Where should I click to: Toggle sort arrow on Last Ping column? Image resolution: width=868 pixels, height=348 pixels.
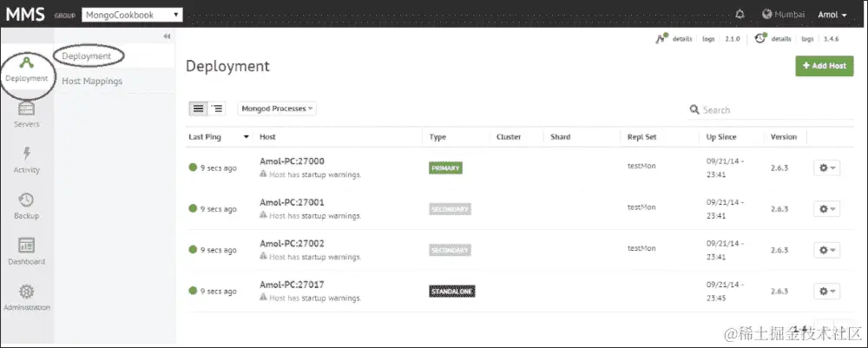247,137
